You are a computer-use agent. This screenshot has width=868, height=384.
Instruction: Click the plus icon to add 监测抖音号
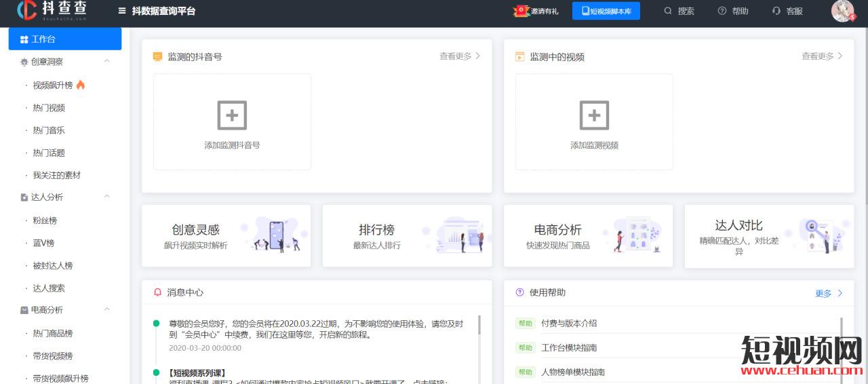[x=232, y=115]
